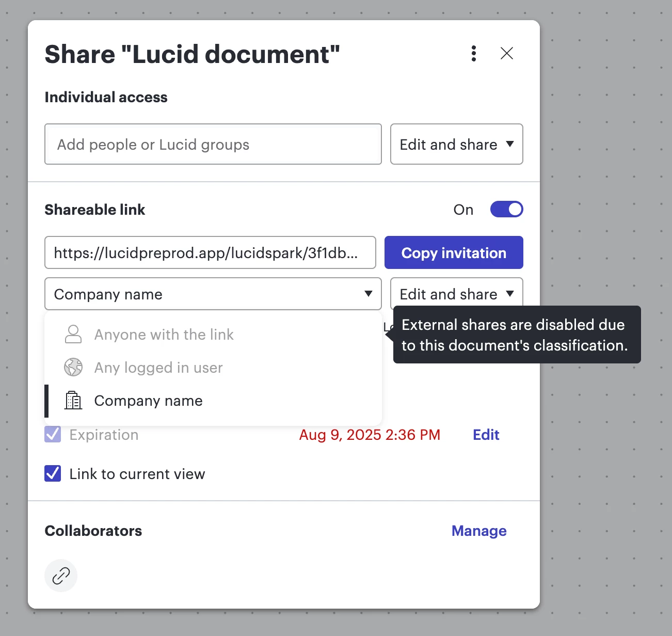Open the three-dot more options menu
Screen dimensions: 672x636
point(474,53)
